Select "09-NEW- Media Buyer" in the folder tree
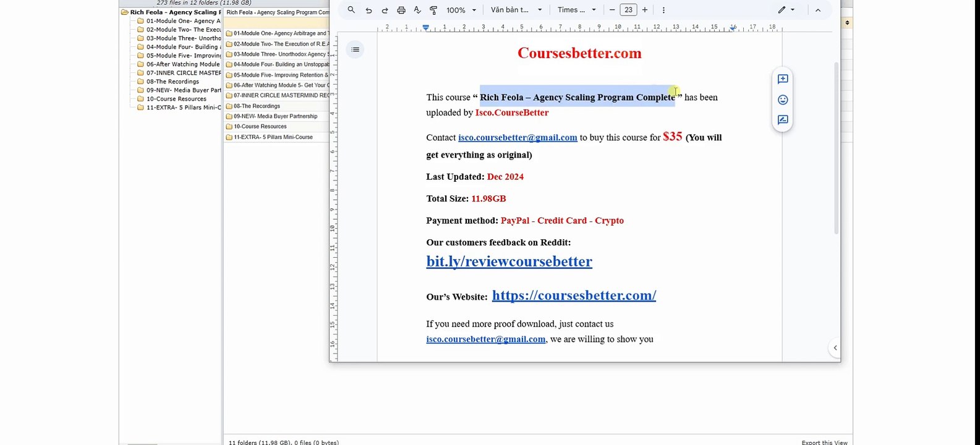 tap(180, 90)
